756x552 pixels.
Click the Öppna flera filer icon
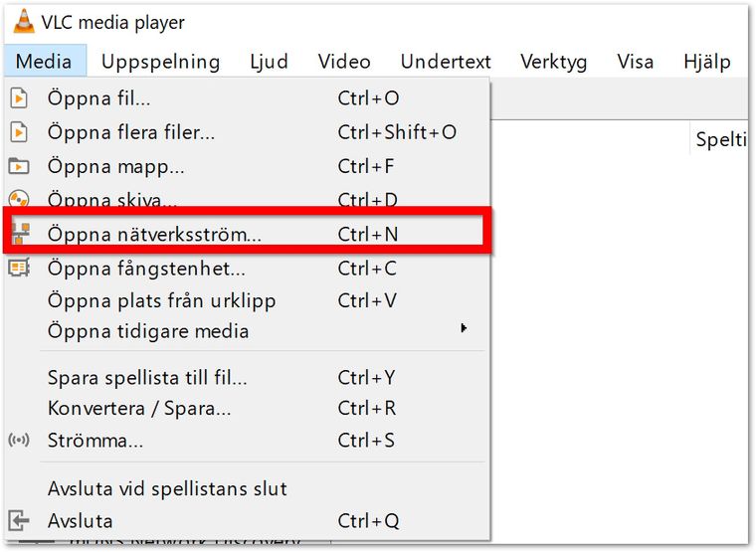click(19, 132)
